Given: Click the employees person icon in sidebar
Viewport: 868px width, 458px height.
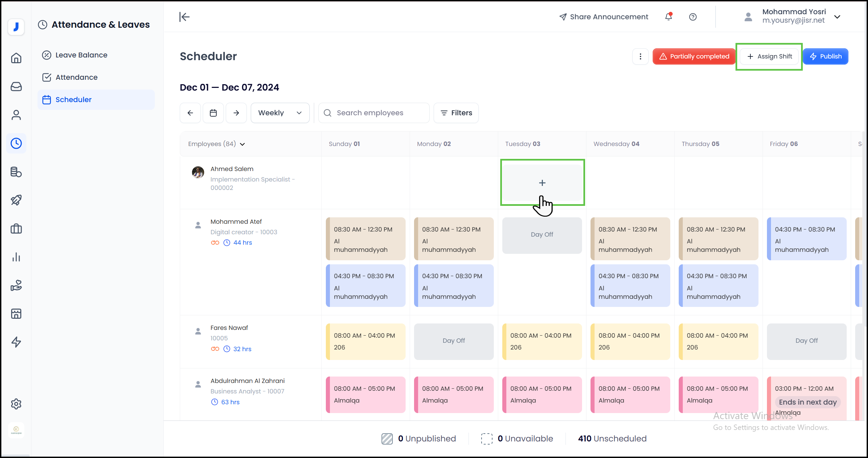Looking at the screenshot, I should coord(16,115).
